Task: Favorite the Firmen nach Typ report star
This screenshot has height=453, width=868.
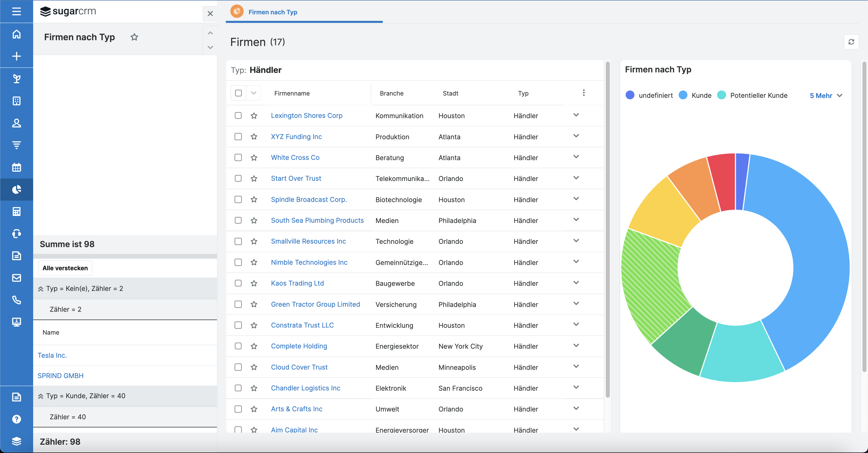Action: pyautogui.click(x=134, y=37)
